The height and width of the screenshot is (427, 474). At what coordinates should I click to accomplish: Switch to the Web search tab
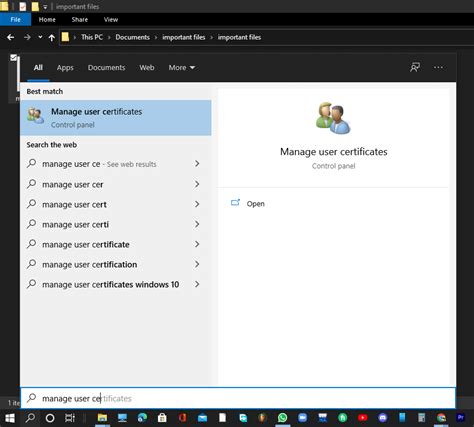(147, 68)
